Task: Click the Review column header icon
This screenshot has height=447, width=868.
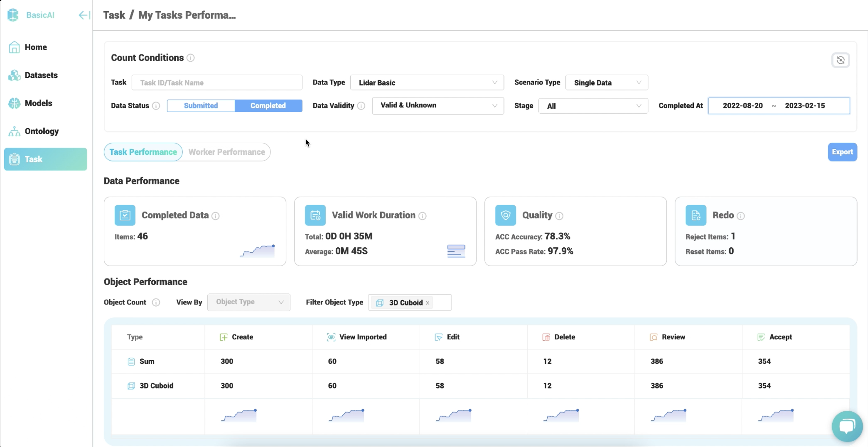Action: (x=654, y=337)
